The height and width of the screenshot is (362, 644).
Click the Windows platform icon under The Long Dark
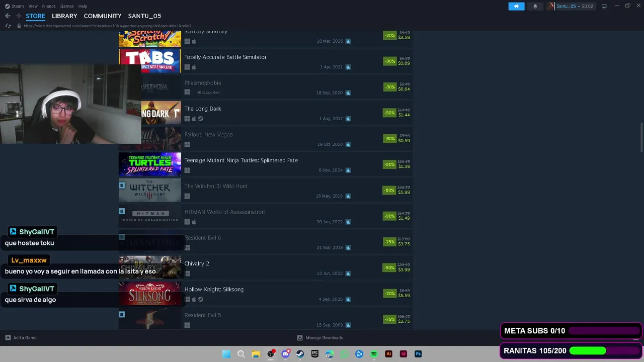click(x=187, y=119)
